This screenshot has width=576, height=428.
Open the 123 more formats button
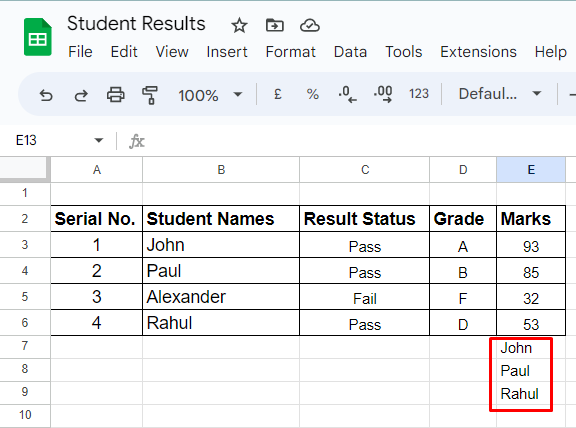[x=419, y=94]
